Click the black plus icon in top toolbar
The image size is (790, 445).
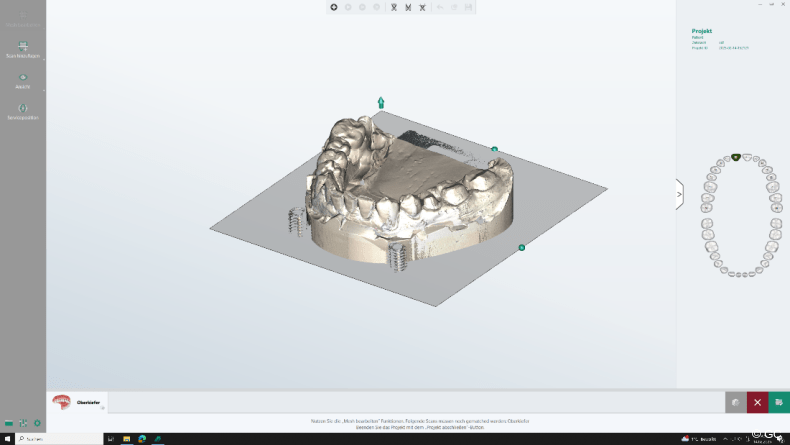[x=334, y=7]
